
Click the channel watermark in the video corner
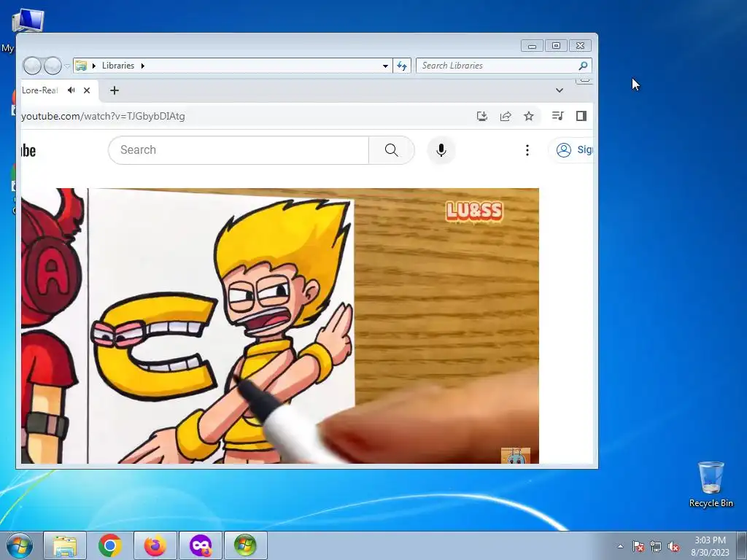(x=516, y=456)
